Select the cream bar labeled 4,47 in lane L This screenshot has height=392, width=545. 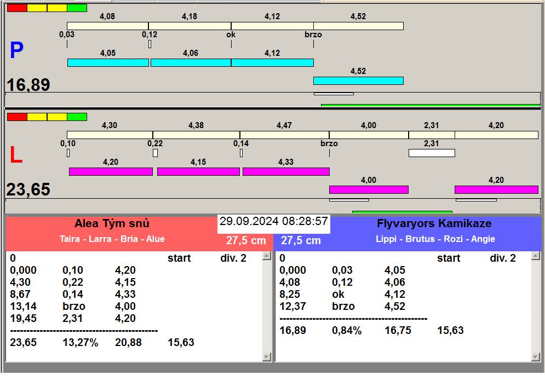click(x=285, y=135)
